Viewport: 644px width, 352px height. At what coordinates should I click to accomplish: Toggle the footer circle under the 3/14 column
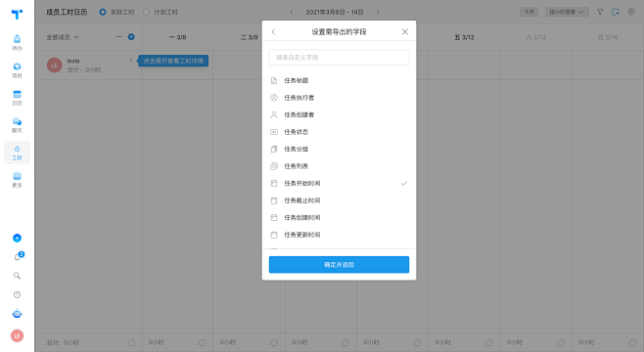click(632, 342)
